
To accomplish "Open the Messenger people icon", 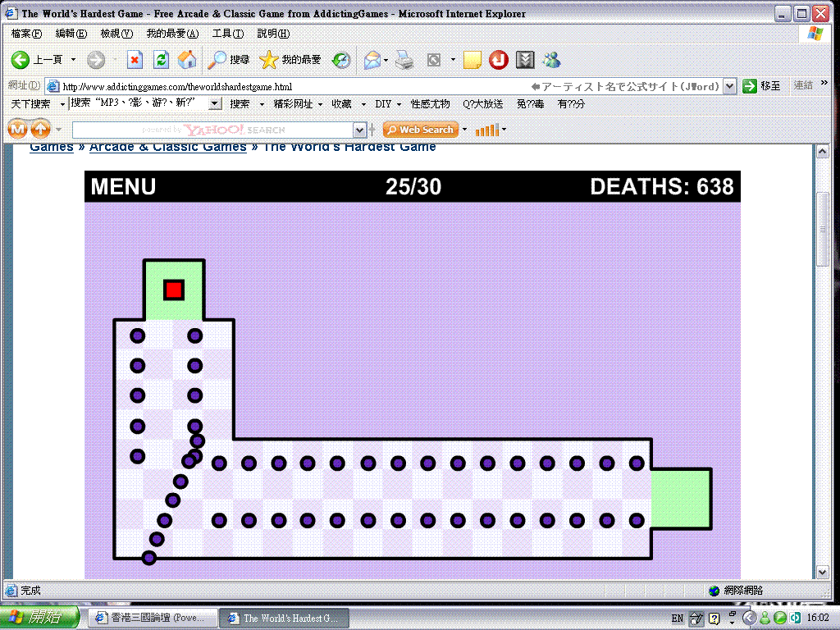I will coord(551,59).
